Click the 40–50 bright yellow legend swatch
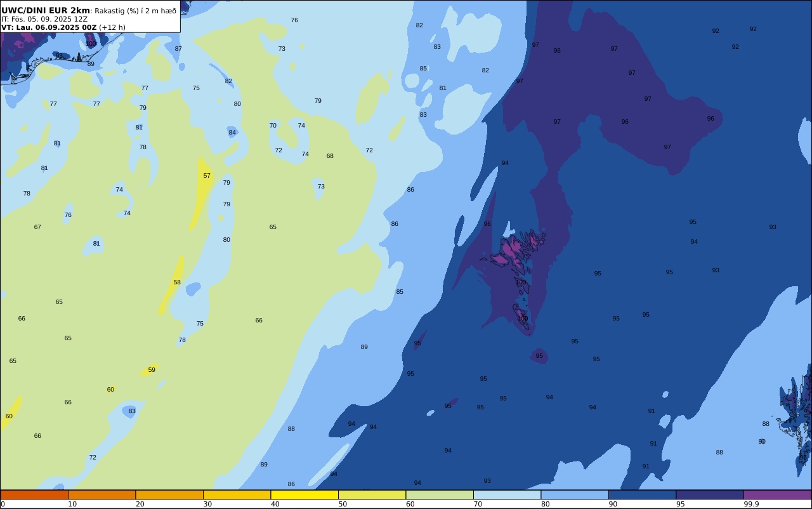This screenshot has width=812, height=509. (304, 494)
